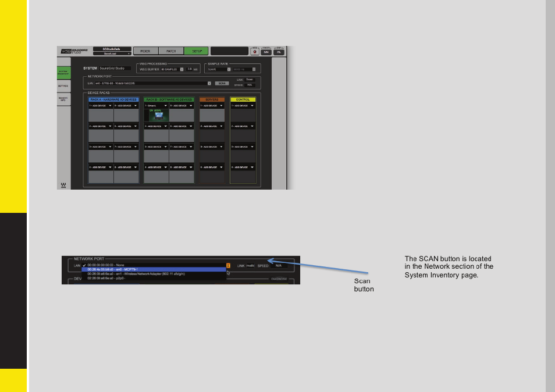Screen dimensions: 555x392
Task: Select the System Inventory side tab
Action: point(64,73)
